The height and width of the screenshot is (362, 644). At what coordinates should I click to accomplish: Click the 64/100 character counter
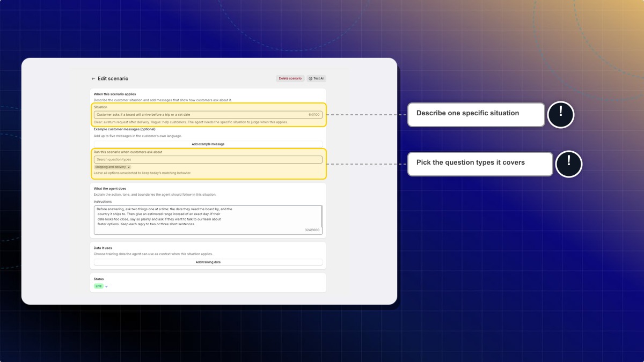pyautogui.click(x=314, y=115)
